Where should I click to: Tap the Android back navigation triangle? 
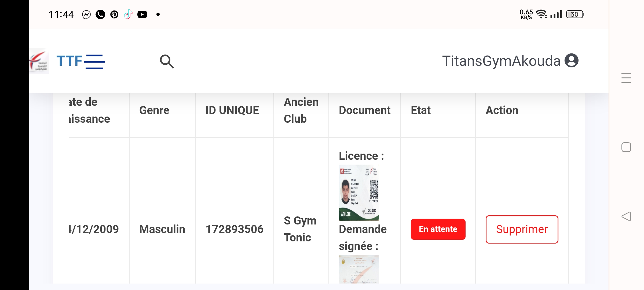point(626,216)
